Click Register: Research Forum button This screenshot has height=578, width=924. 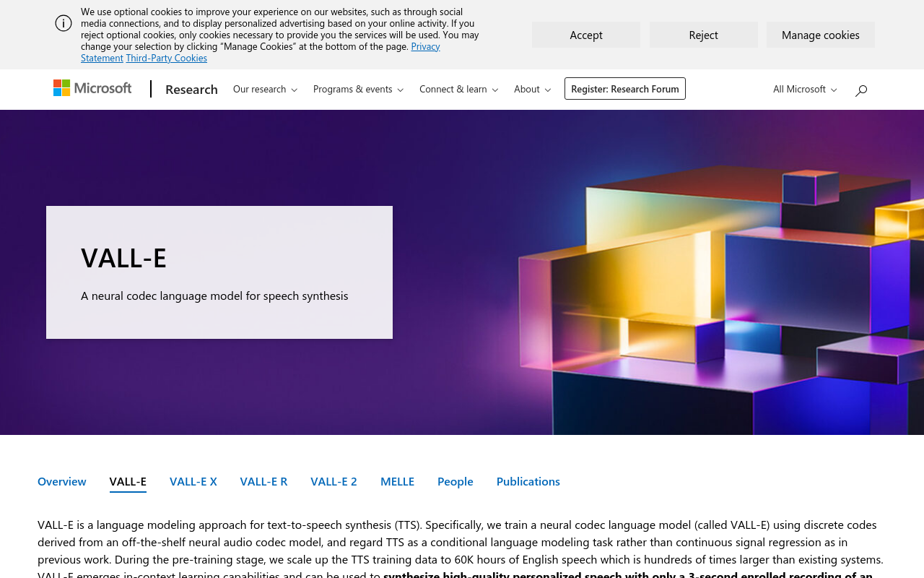click(625, 89)
